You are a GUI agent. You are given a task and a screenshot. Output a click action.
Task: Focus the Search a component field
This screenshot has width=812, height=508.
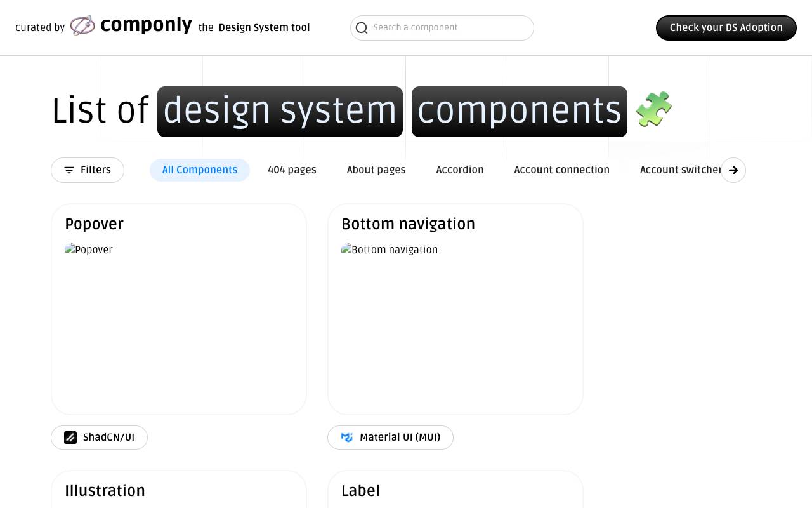tap(442, 28)
